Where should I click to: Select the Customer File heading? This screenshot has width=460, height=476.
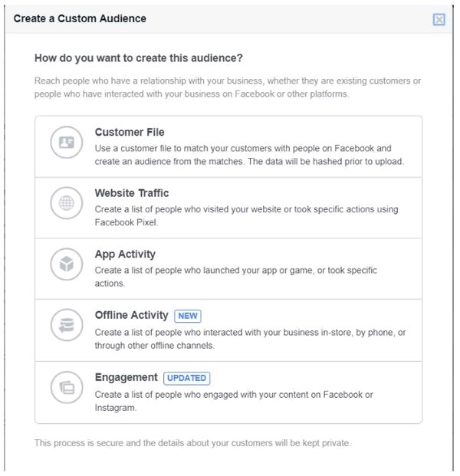click(130, 133)
